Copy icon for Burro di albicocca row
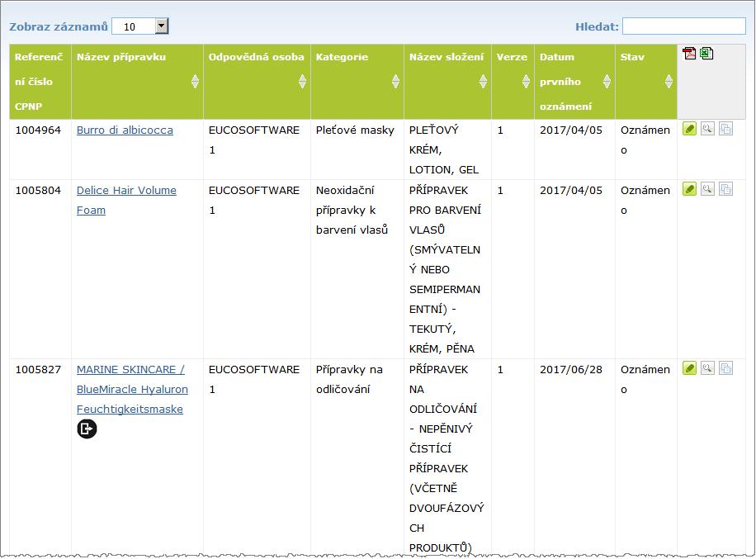The height and width of the screenshot is (559, 756). click(x=725, y=129)
